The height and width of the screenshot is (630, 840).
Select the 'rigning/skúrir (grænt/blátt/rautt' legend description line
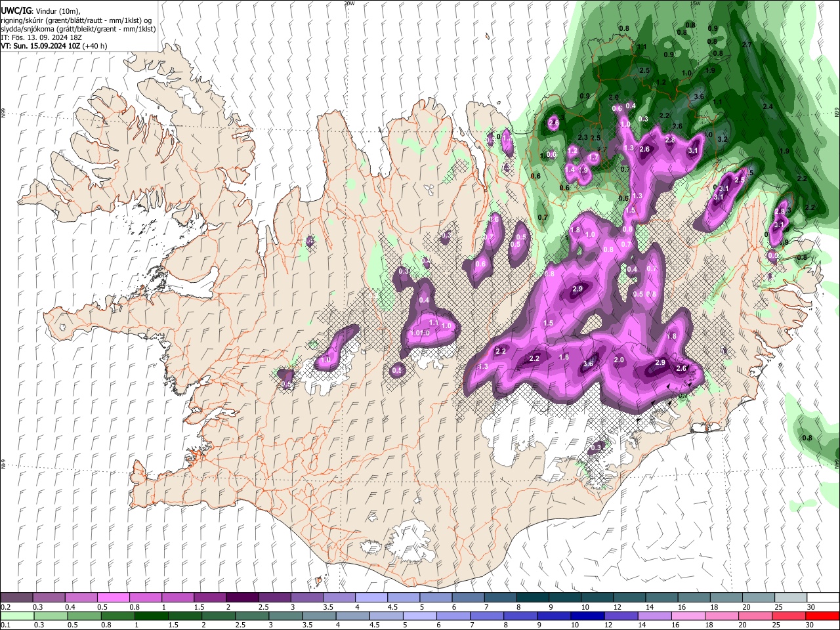pyautogui.click(x=76, y=20)
